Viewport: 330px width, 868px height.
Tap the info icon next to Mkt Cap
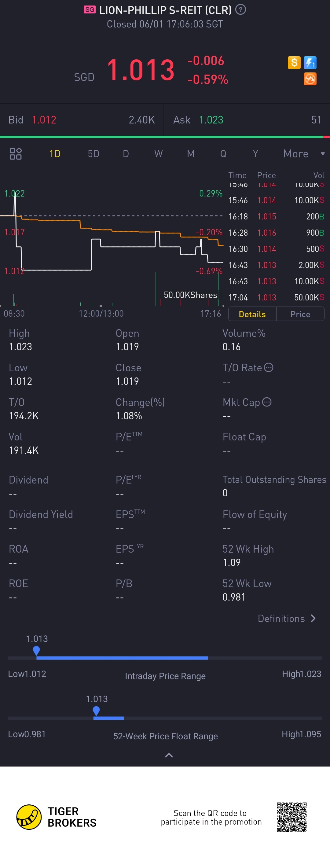pyautogui.click(x=267, y=402)
